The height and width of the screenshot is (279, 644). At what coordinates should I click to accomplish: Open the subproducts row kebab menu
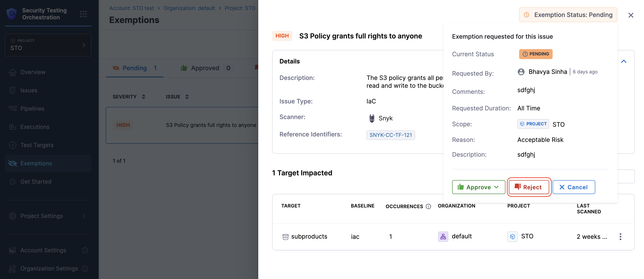pos(620,237)
